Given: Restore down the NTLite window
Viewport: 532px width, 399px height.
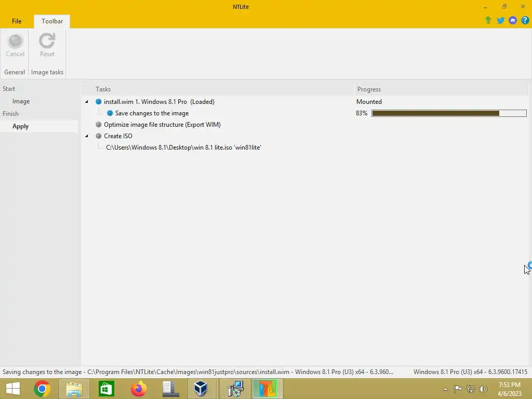Looking at the screenshot, I should click(x=504, y=7).
